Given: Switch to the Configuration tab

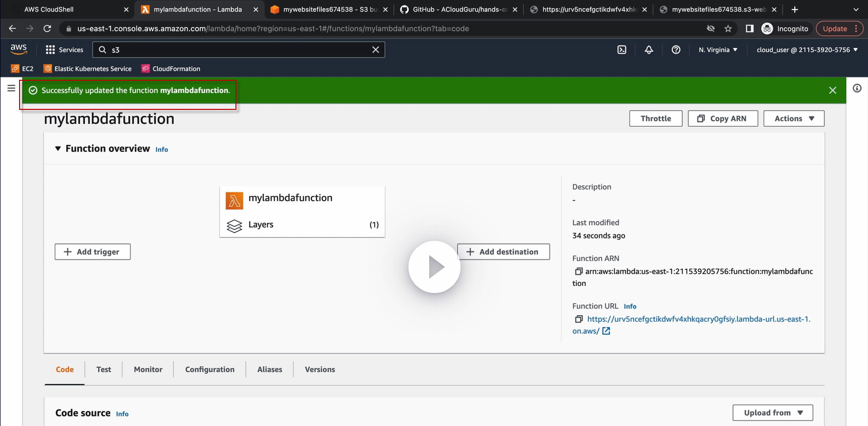Looking at the screenshot, I should click(x=210, y=370).
